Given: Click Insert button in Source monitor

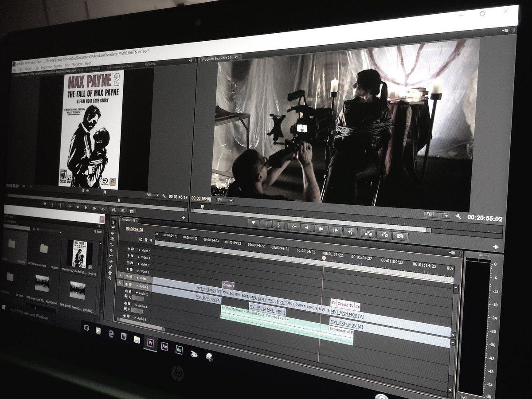Looking at the screenshot, I should click(x=113, y=210).
